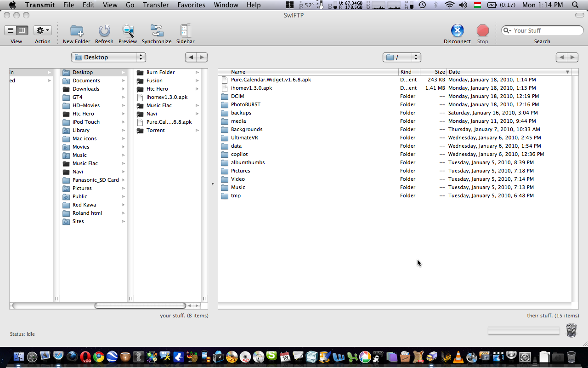Image resolution: width=588 pixels, height=368 pixels.
Task: Expand Fusion folder arrow
Action: tap(197, 80)
